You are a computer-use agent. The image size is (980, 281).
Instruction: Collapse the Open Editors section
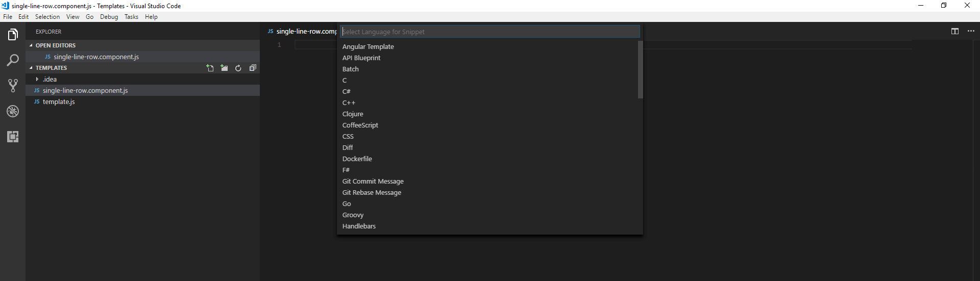[31, 45]
